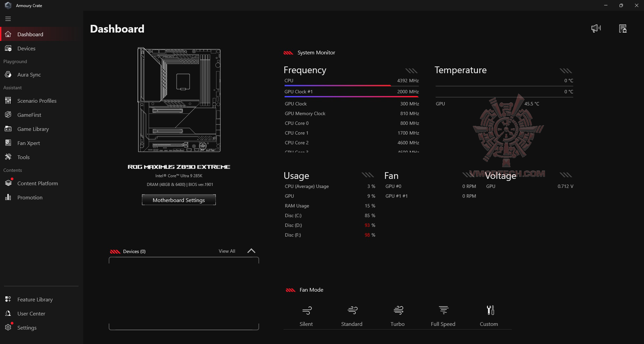Select the Full Speed label
This screenshot has width=644, height=344.
443,324
